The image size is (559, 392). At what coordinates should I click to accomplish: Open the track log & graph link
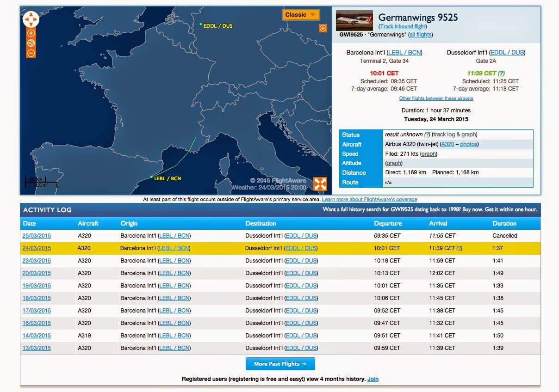click(x=454, y=135)
